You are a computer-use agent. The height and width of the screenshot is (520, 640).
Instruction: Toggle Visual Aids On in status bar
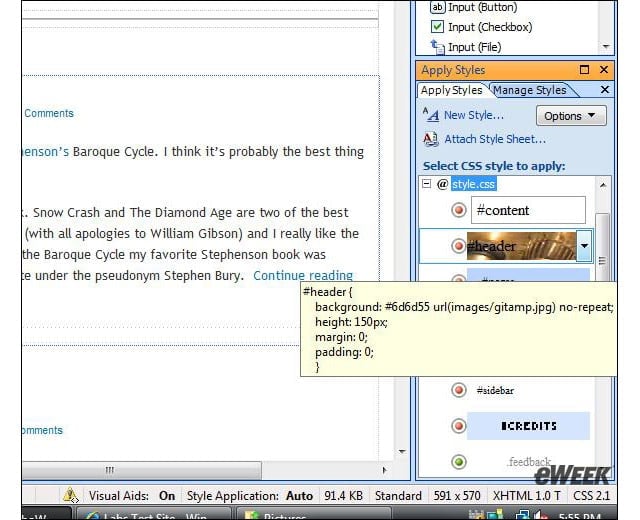(x=132, y=496)
